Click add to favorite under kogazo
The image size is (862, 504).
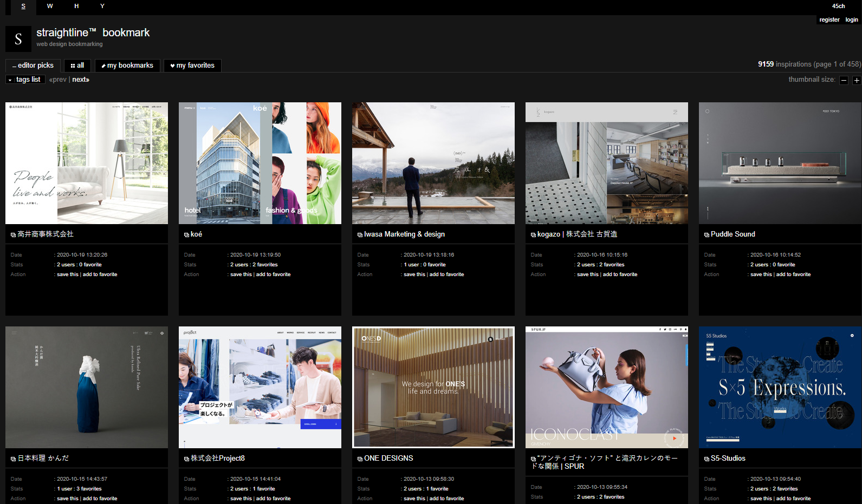click(620, 274)
